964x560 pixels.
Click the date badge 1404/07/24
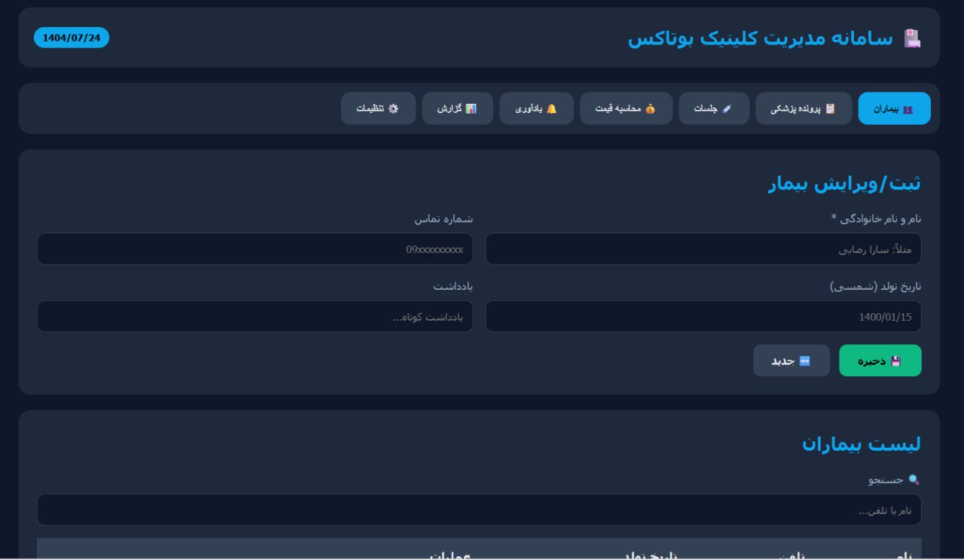pos(72,38)
